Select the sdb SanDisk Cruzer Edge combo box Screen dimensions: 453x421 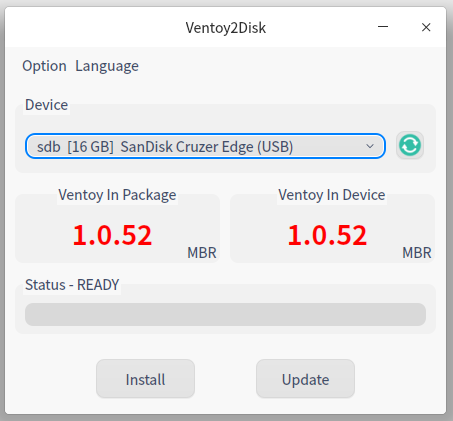click(x=205, y=146)
